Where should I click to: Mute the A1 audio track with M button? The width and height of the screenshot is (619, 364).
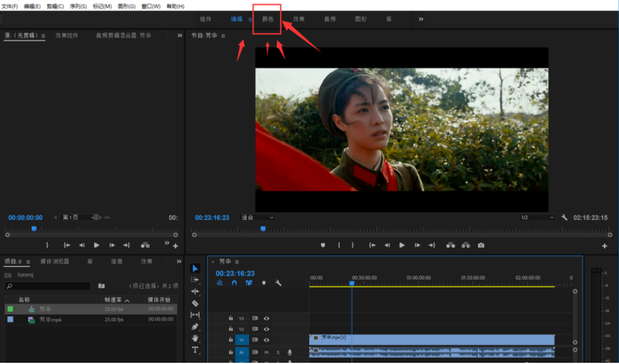pyautogui.click(x=267, y=353)
